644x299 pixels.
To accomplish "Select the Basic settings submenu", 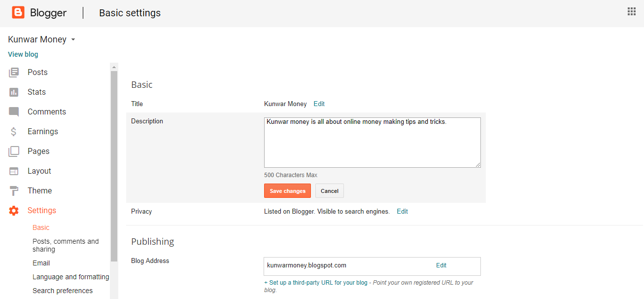I will (x=41, y=227).
